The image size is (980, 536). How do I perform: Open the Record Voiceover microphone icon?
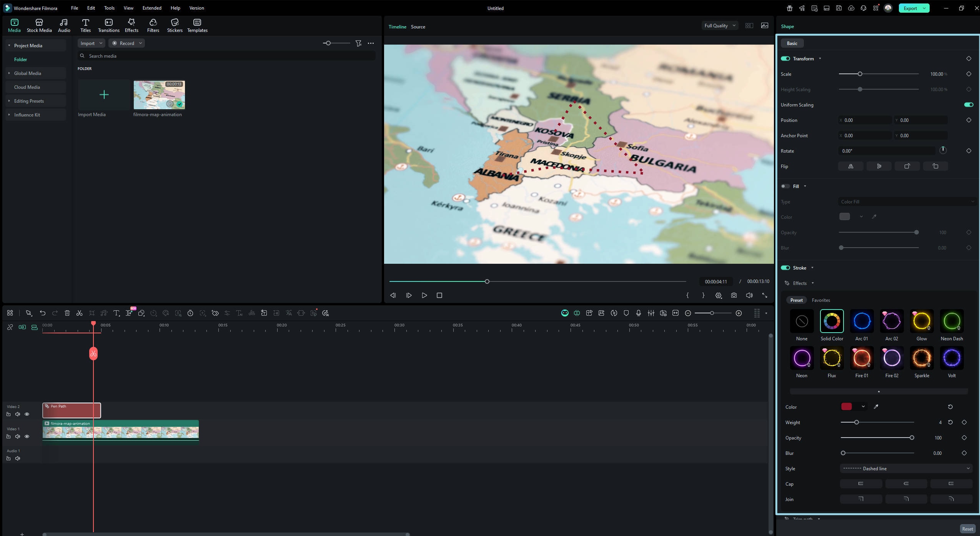point(638,313)
